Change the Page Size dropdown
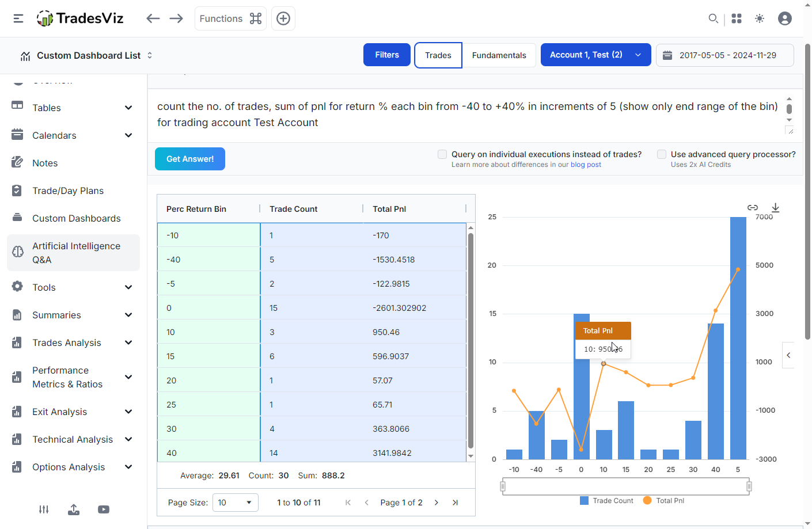Viewport: 812px width, 529px height. click(x=235, y=503)
